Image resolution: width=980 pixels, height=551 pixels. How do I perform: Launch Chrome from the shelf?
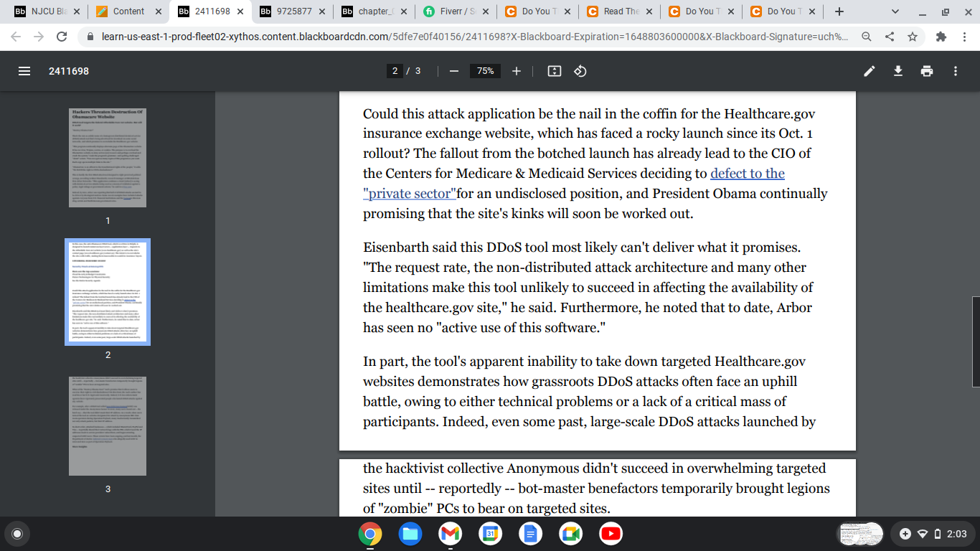(x=369, y=534)
